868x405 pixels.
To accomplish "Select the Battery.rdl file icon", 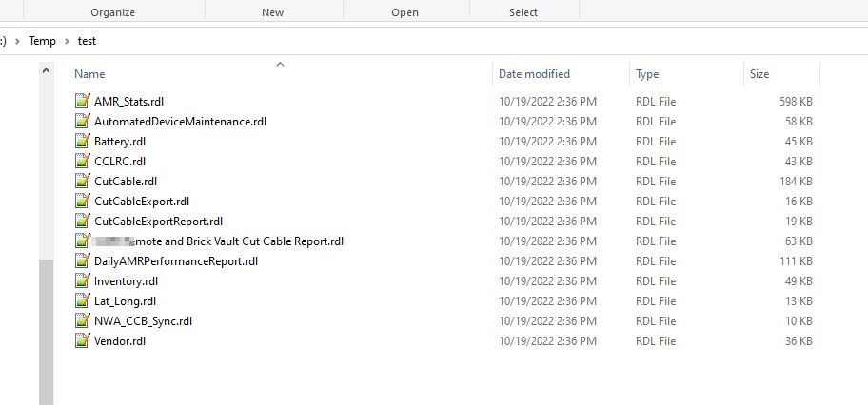I will 82,141.
